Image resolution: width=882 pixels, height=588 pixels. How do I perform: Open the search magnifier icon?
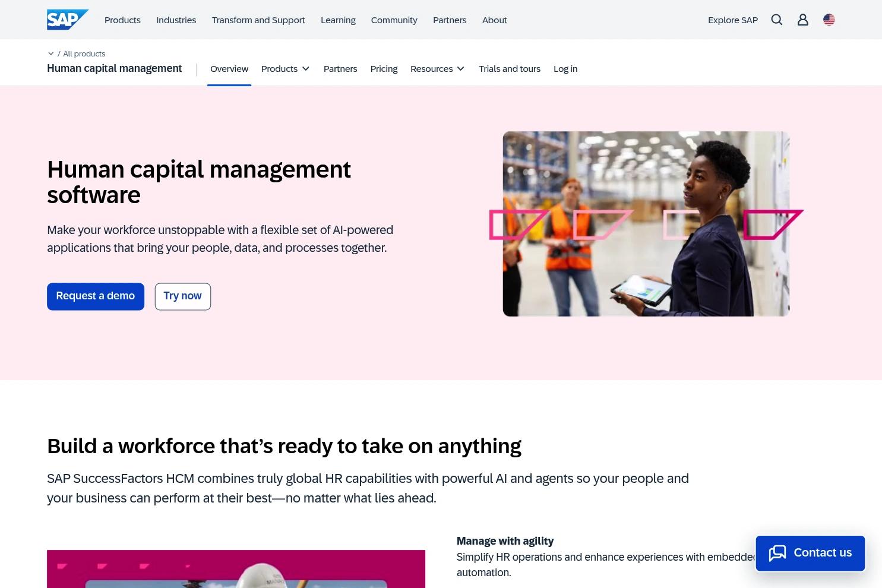[777, 20]
